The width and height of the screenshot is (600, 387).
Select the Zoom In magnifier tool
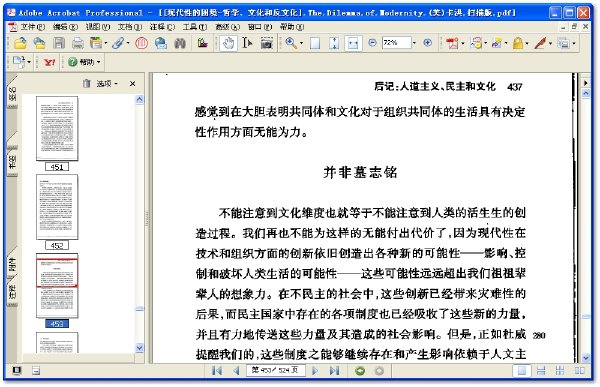click(291, 43)
